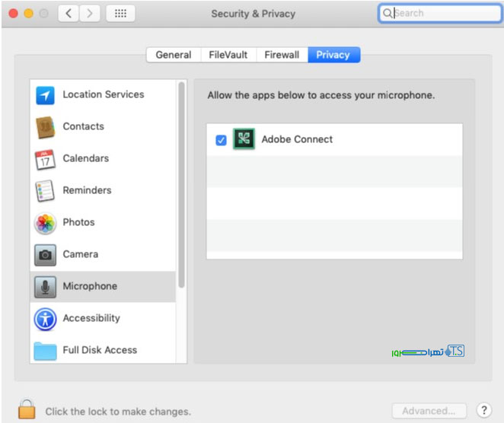The image size is (504, 423).
Task: Show all preferences grid button
Action: click(x=120, y=13)
